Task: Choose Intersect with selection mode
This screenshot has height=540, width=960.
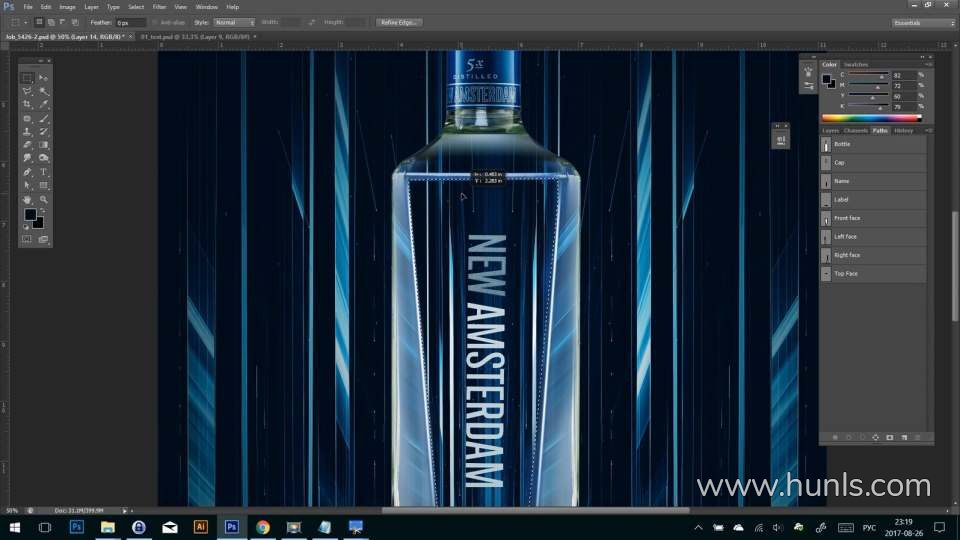Action: [75, 22]
